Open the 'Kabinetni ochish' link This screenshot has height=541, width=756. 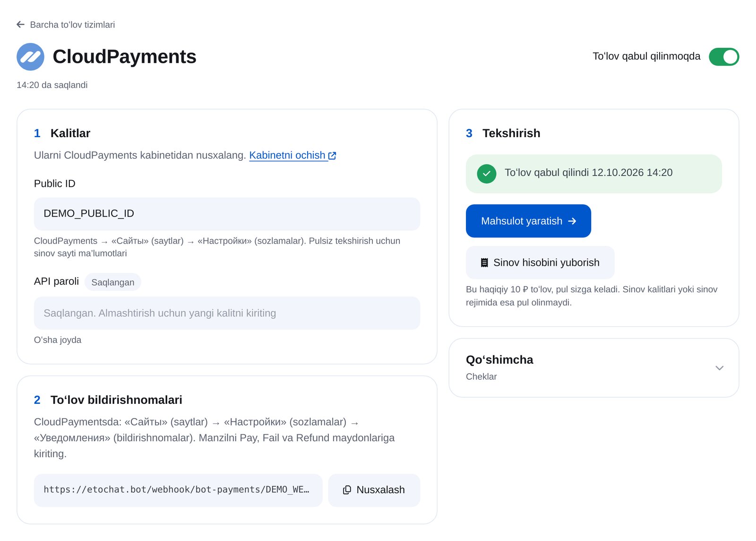point(287,155)
